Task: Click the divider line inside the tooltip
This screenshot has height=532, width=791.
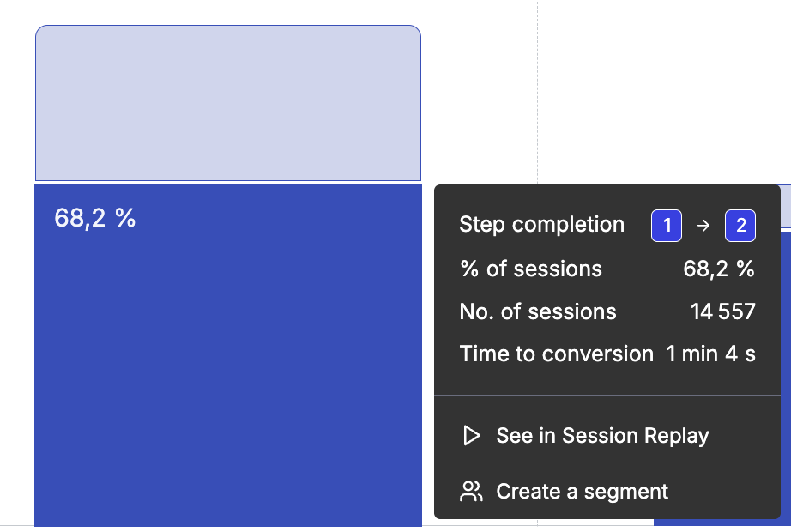Action: [x=607, y=396]
